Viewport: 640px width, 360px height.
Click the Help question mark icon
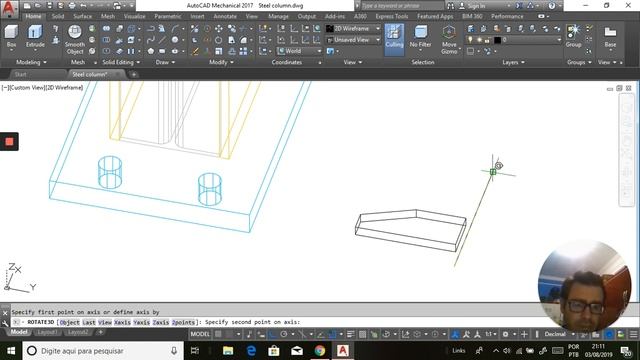tap(551, 6)
